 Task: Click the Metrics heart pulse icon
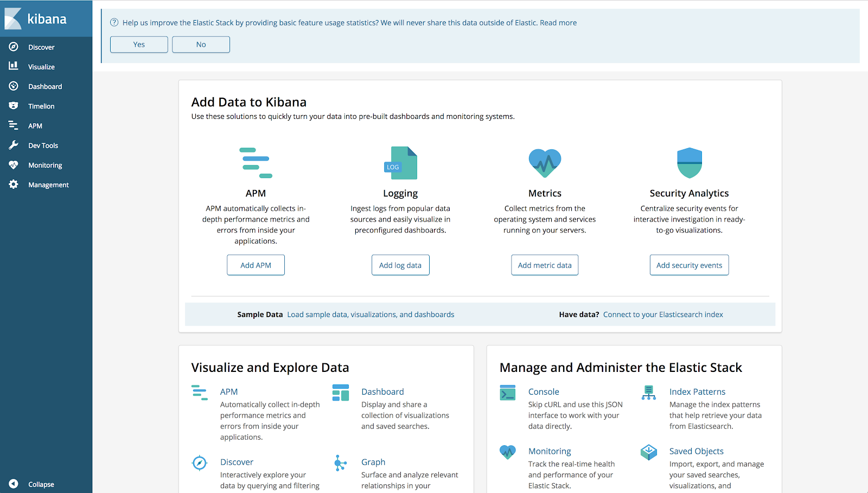[x=545, y=163]
